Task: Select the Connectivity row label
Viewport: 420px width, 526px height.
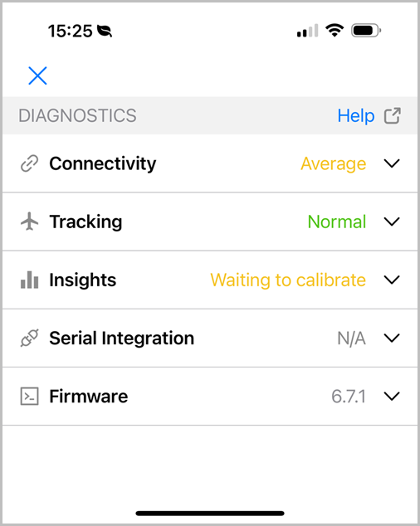Action: [x=103, y=163]
